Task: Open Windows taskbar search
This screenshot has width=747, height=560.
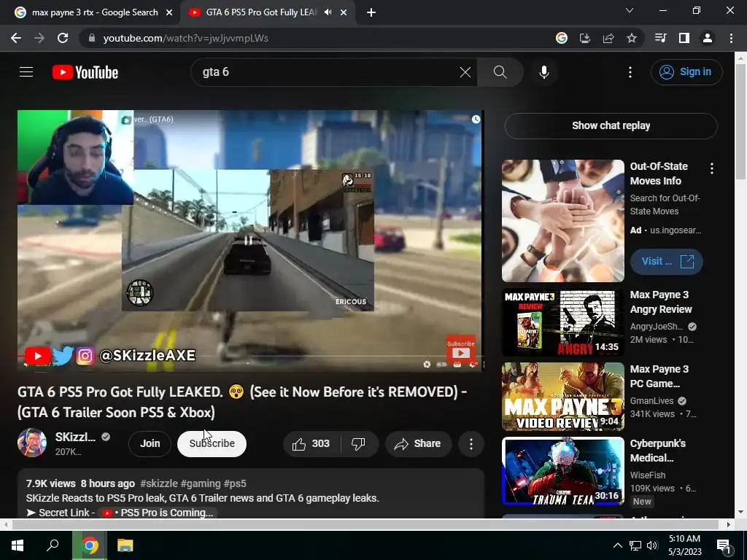Action: [53, 545]
